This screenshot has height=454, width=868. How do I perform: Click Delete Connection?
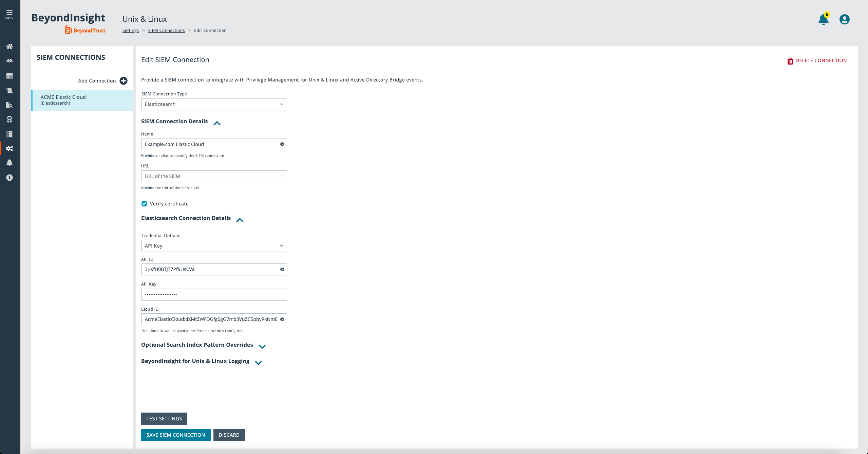coord(817,61)
